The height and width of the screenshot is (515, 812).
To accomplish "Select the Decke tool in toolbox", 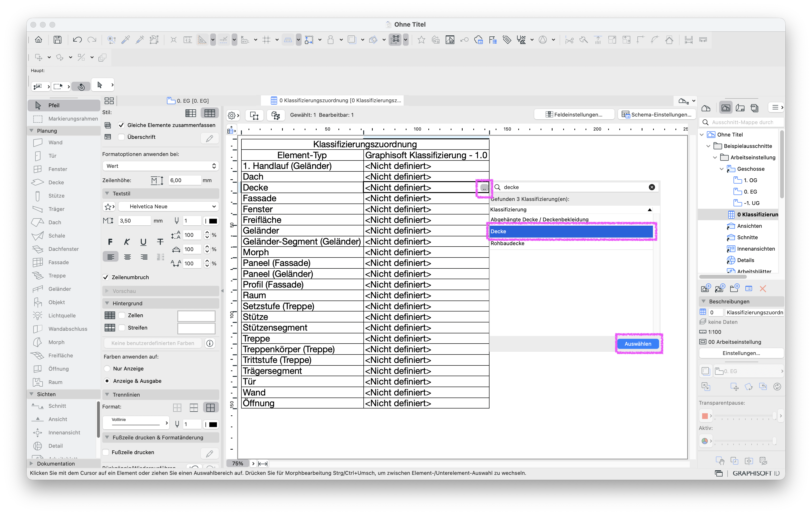I will click(x=64, y=182).
